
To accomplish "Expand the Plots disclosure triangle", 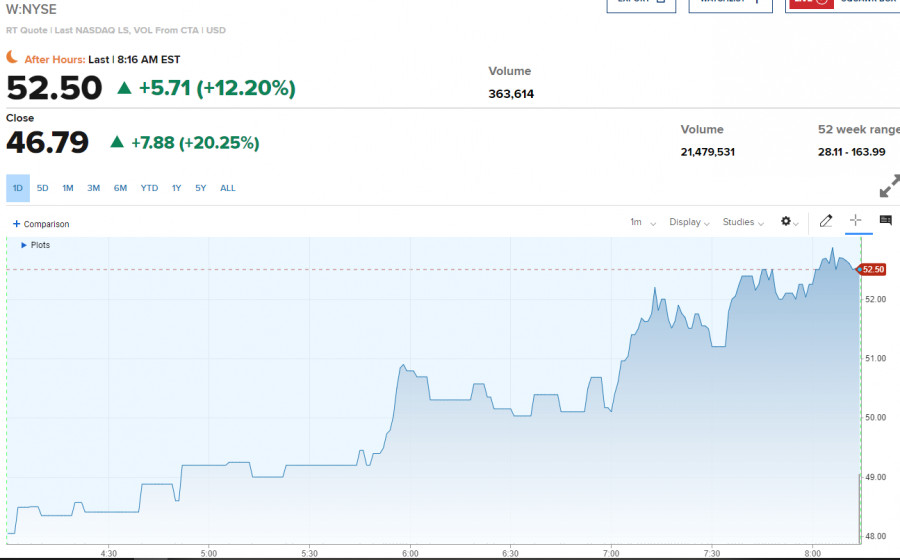I will [x=24, y=245].
